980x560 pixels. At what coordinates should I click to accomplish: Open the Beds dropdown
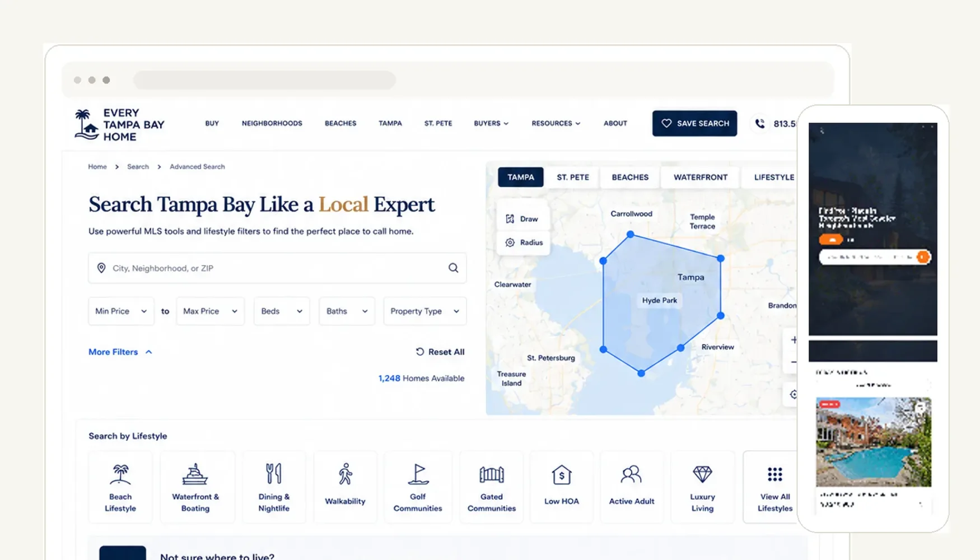[281, 311]
